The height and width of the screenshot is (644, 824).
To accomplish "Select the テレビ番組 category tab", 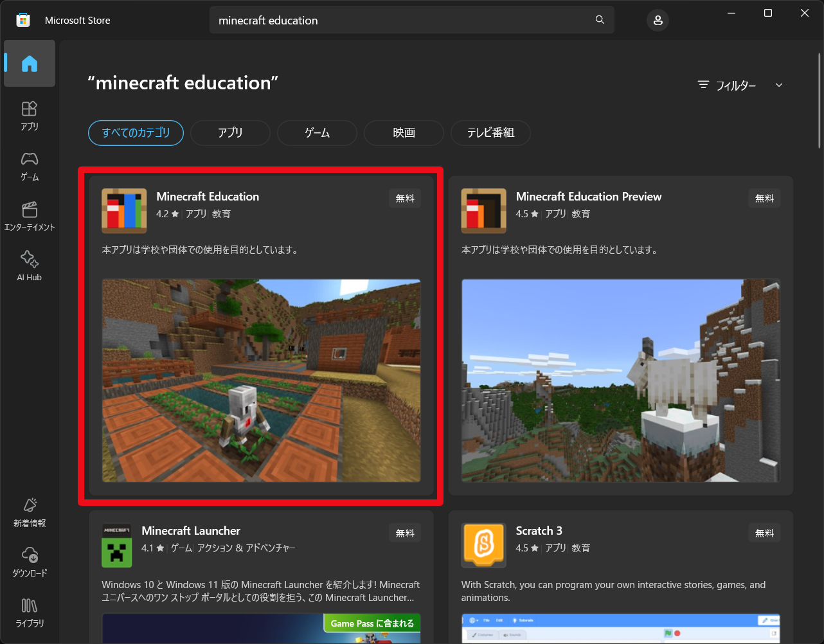I will point(490,133).
